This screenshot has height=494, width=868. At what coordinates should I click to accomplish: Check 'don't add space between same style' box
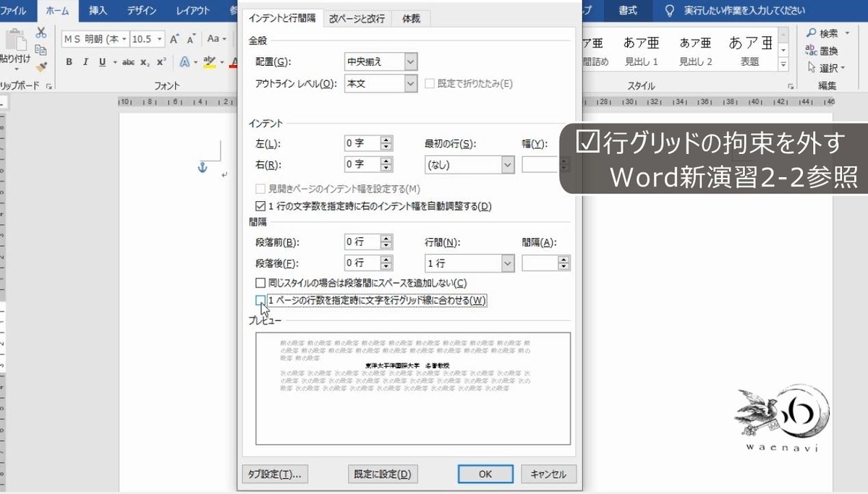click(x=260, y=282)
